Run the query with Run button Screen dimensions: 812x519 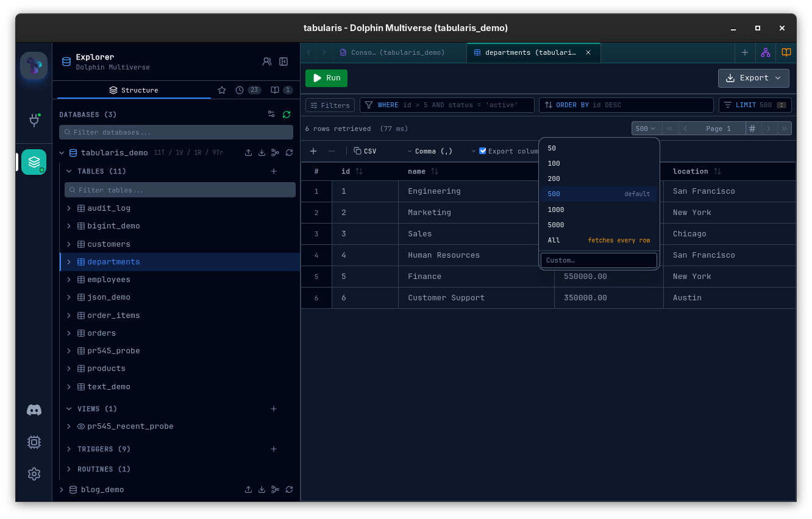point(326,78)
